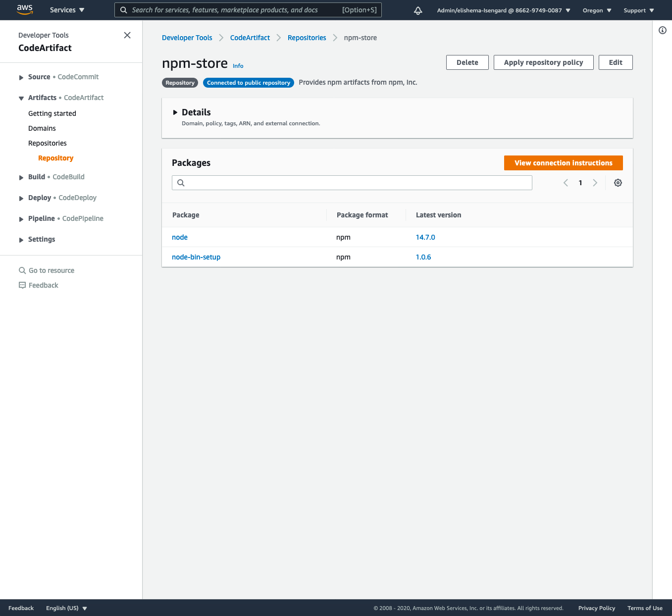Click the Connected to public repository badge
The width and height of the screenshot is (672, 616).
pyautogui.click(x=249, y=83)
